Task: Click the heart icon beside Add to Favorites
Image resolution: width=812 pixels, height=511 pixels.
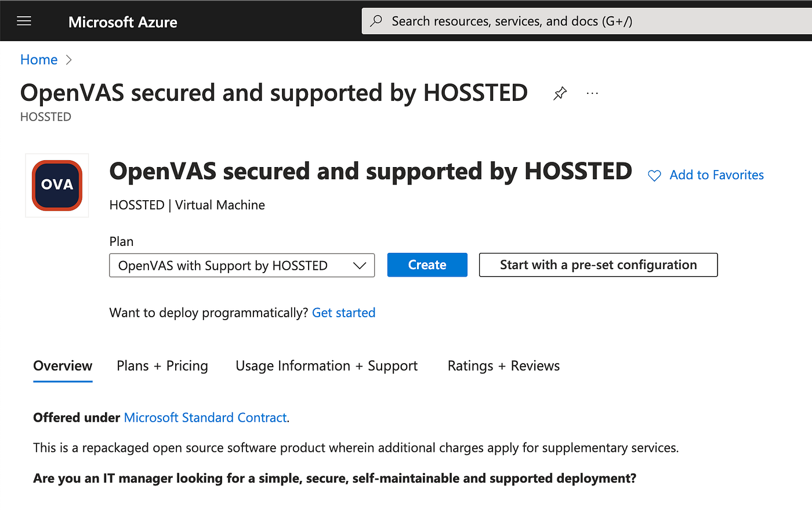Action: 654,175
